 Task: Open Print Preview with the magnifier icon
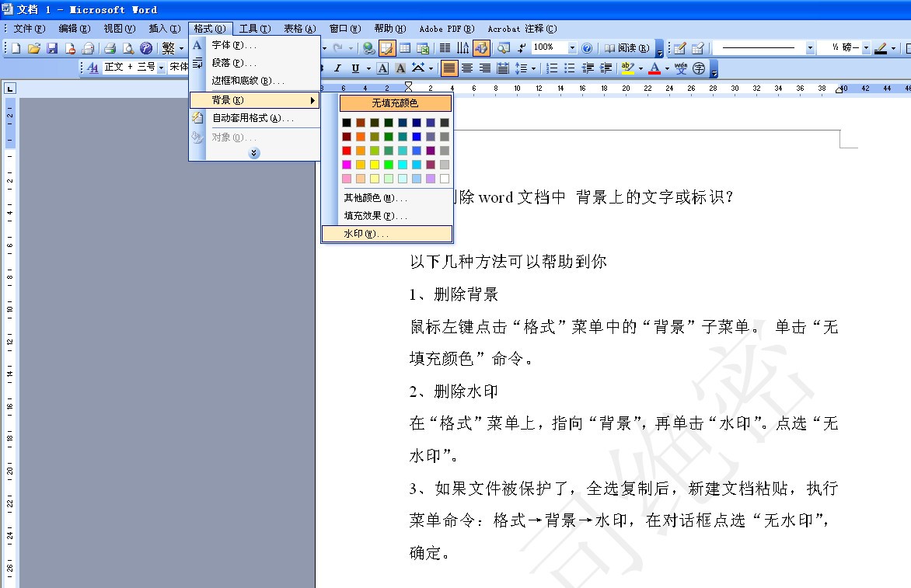pos(128,48)
